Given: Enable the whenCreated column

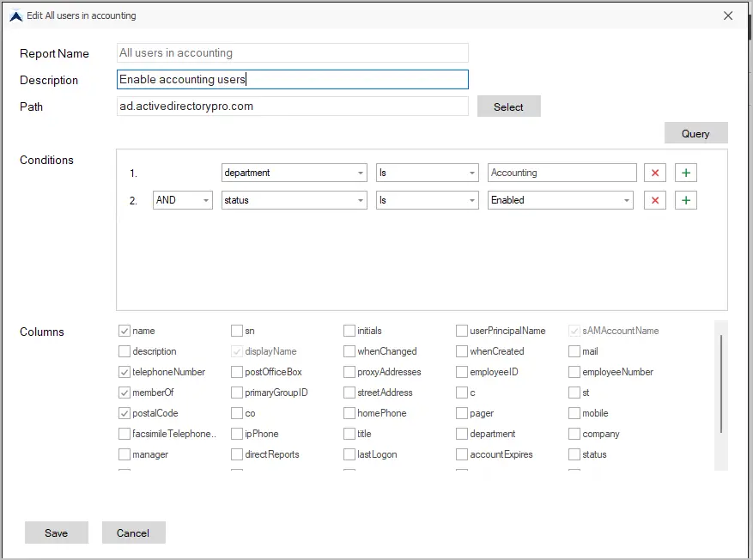Looking at the screenshot, I should point(461,351).
